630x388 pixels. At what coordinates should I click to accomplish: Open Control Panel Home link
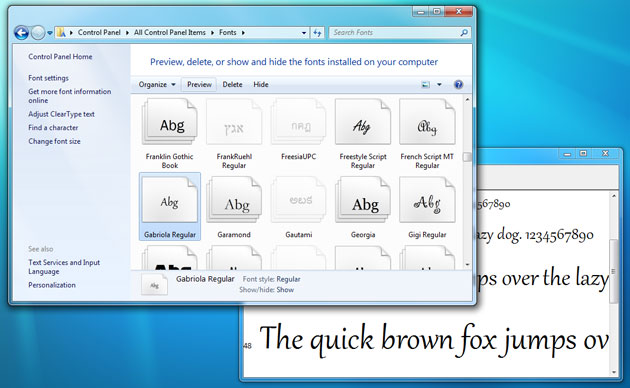point(60,57)
